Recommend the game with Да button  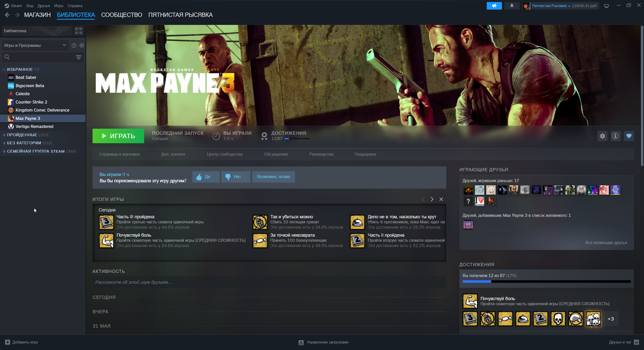[x=206, y=177]
